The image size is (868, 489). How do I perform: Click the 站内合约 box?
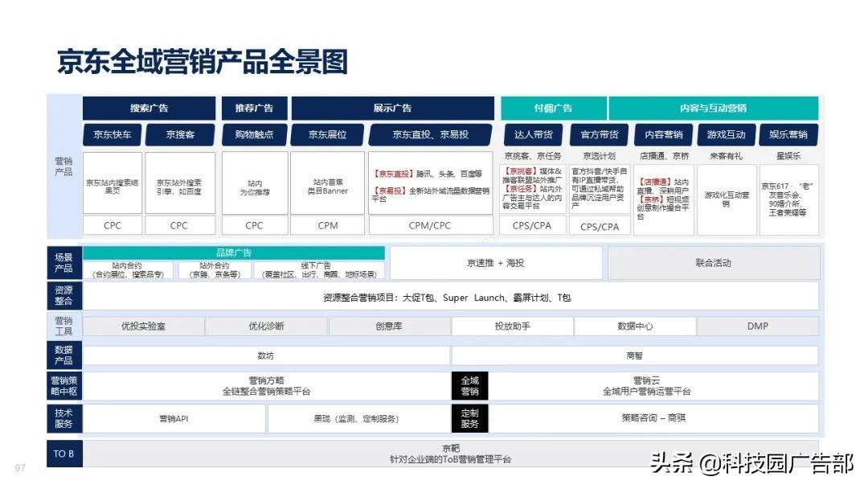pyautogui.click(x=127, y=270)
